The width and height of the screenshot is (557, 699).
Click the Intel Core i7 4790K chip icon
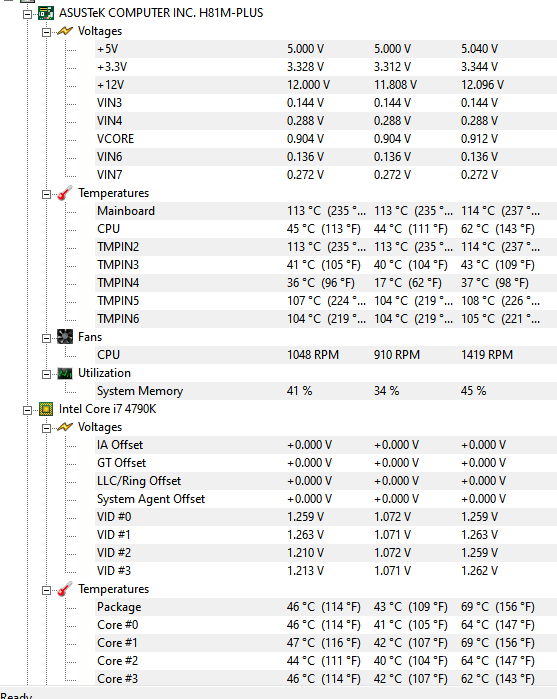coord(46,409)
